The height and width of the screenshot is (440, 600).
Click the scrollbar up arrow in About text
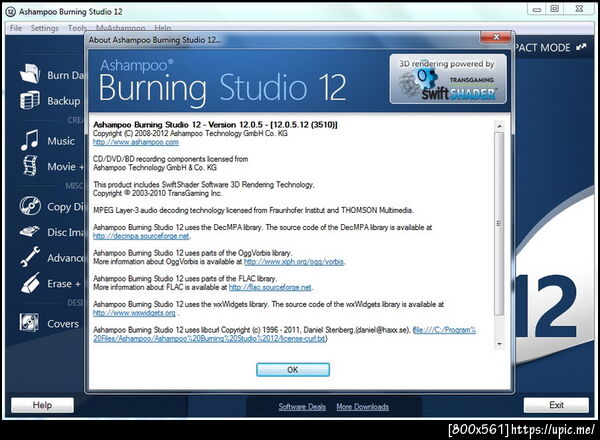point(499,126)
